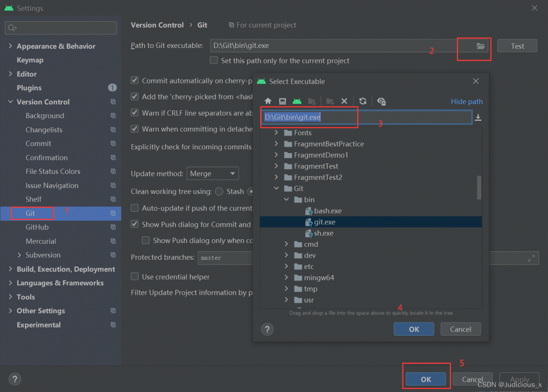This screenshot has width=548, height=392.
Task: Select the Stash radio button
Action: click(x=219, y=192)
